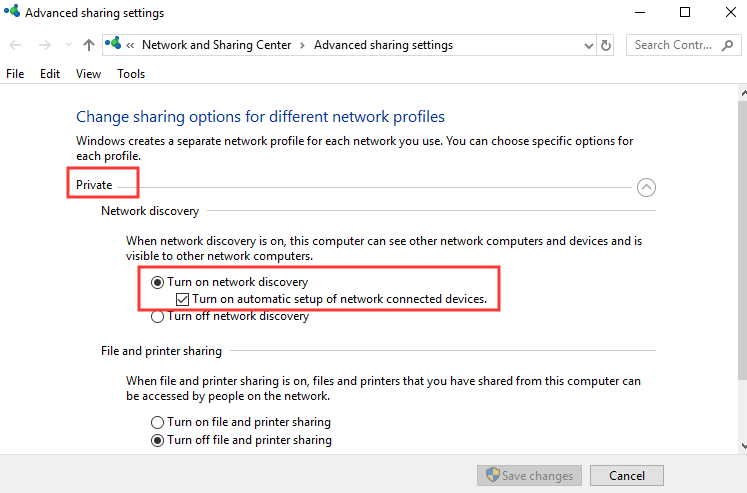The height and width of the screenshot is (493, 747).
Task: Collapse the Private profile section
Action: (646, 186)
